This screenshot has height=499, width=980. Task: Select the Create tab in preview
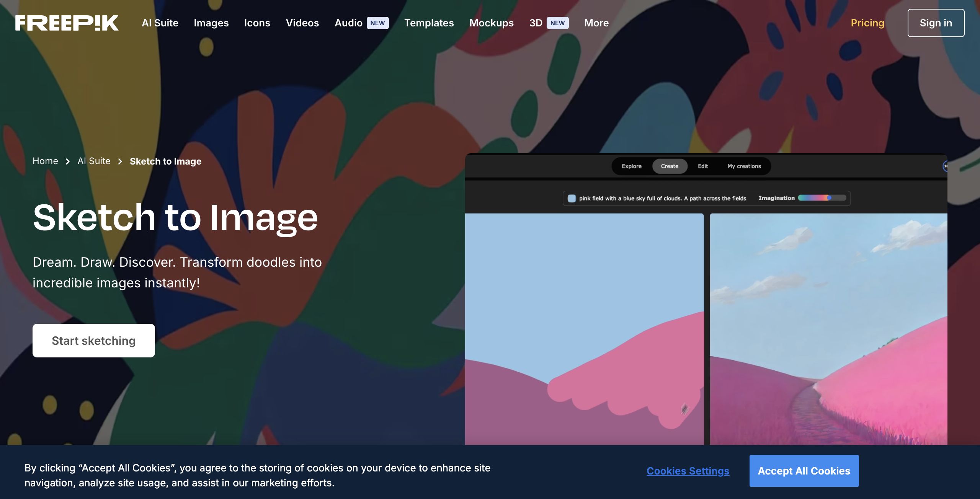669,166
